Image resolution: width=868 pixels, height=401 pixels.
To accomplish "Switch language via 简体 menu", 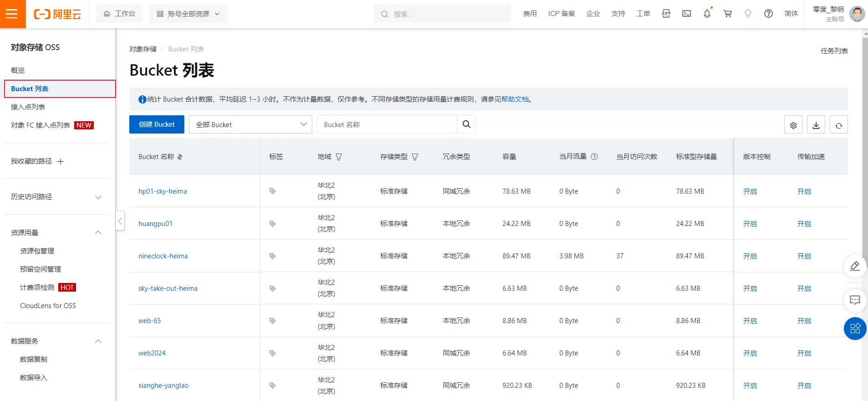I will tap(791, 14).
